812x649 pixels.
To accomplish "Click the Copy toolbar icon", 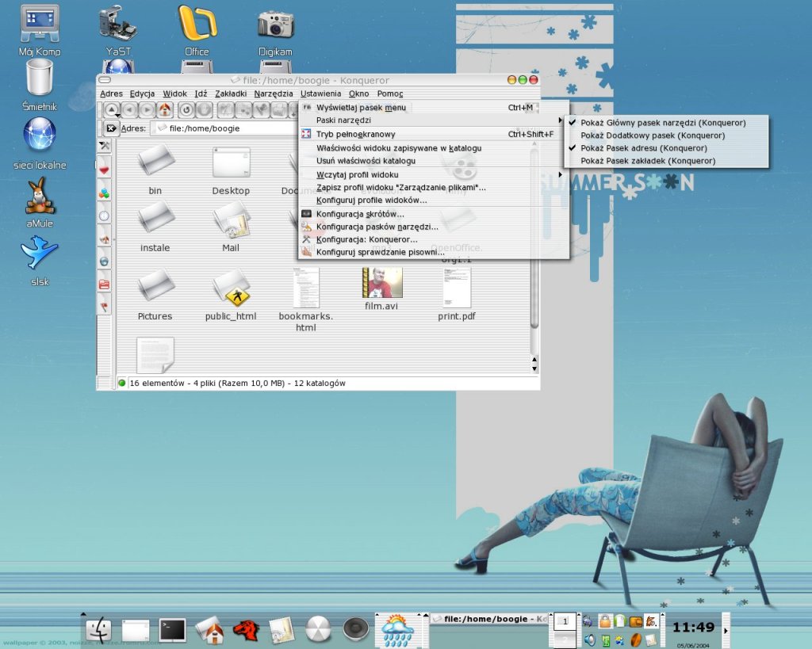I will click(243, 109).
